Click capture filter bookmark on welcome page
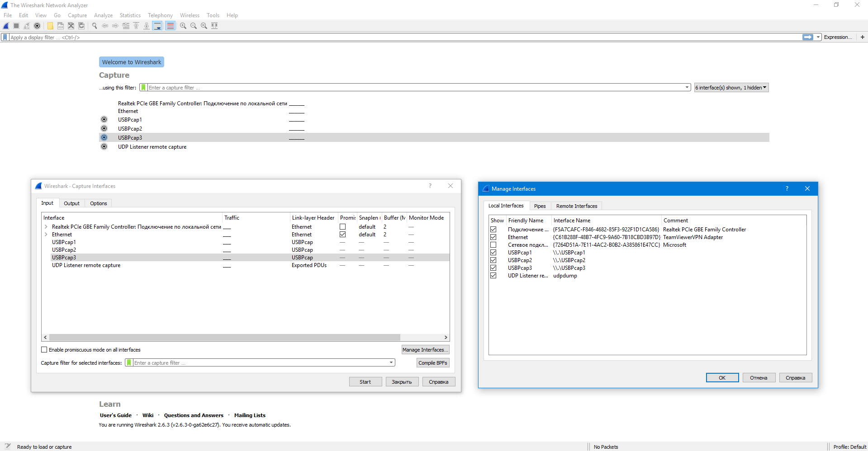The width and height of the screenshot is (868, 451). tap(143, 87)
